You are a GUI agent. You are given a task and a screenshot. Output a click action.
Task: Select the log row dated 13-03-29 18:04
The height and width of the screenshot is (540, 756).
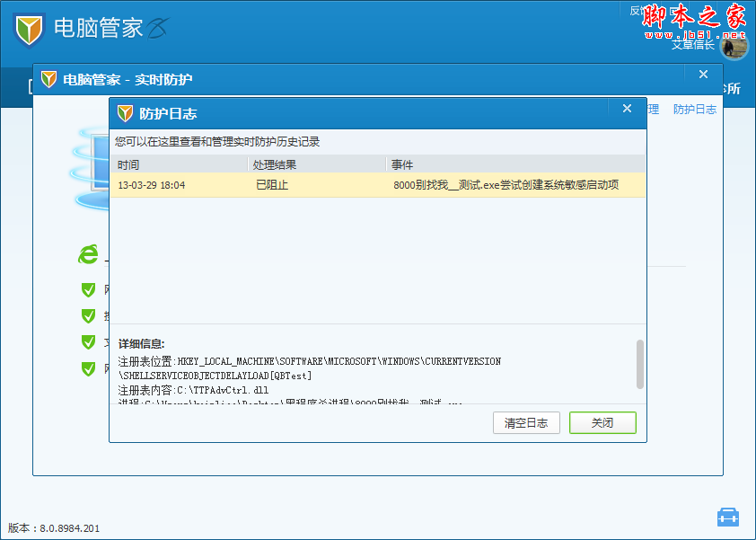(377, 185)
